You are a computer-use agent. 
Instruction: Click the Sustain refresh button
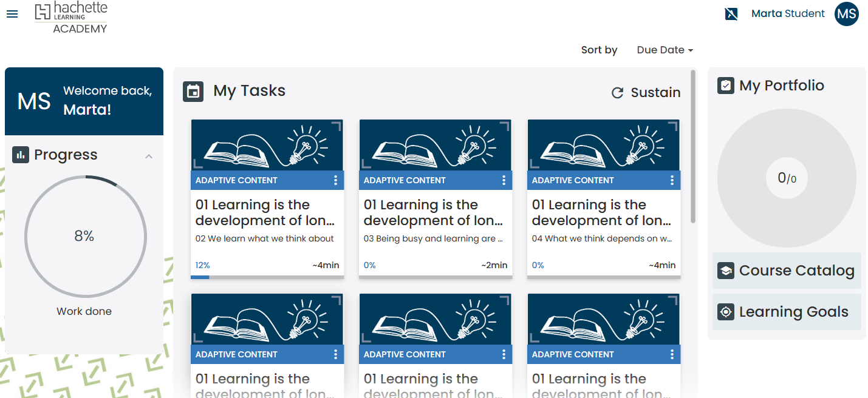point(646,93)
